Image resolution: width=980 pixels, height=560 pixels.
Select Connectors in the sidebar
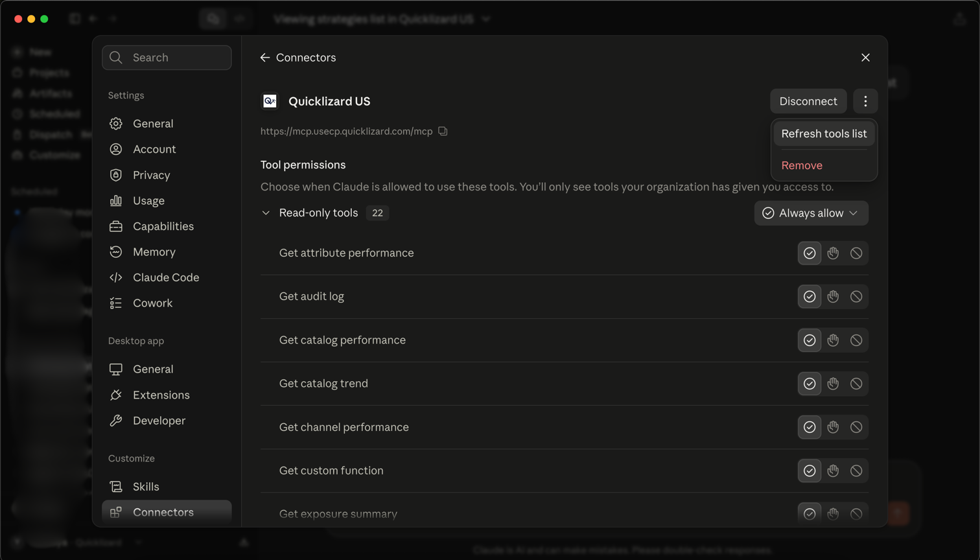tap(167, 512)
